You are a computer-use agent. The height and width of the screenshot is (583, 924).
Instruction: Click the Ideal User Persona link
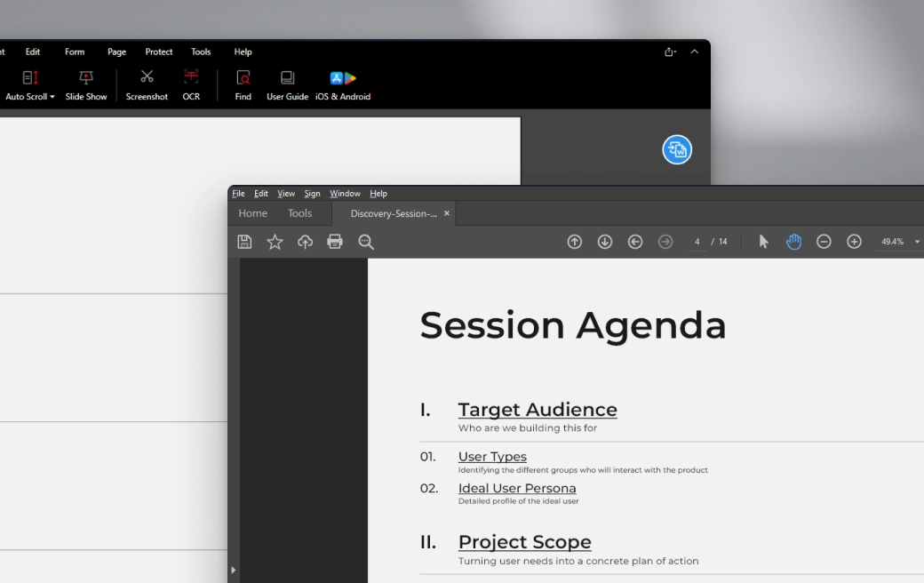[x=517, y=489]
